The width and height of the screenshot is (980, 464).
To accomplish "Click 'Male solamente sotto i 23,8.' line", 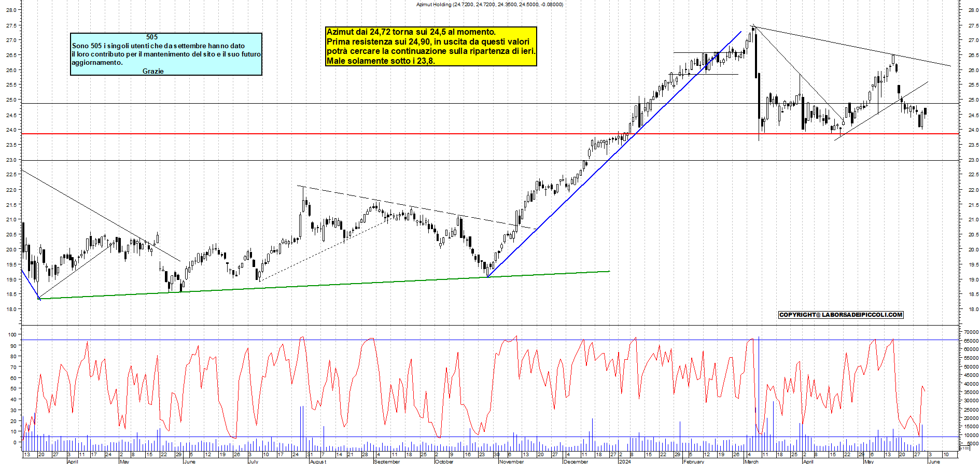I will point(381,61).
